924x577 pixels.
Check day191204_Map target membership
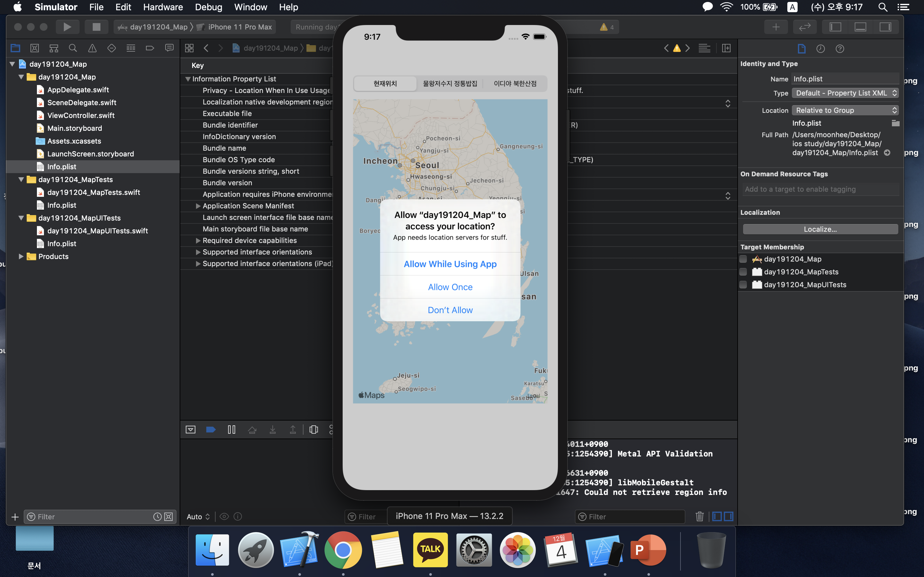(743, 259)
